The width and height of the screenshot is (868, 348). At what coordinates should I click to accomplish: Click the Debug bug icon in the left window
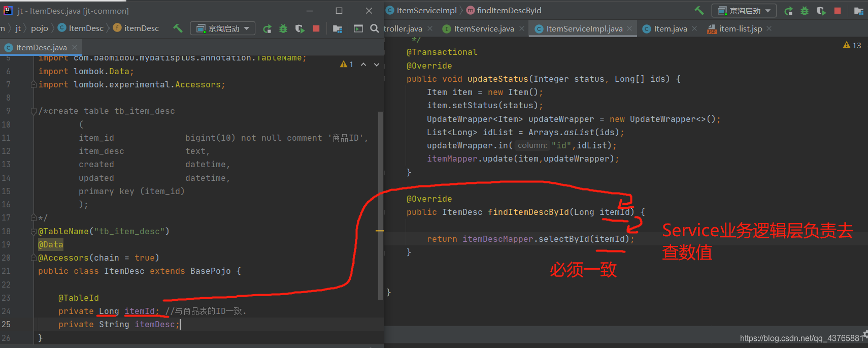point(283,29)
